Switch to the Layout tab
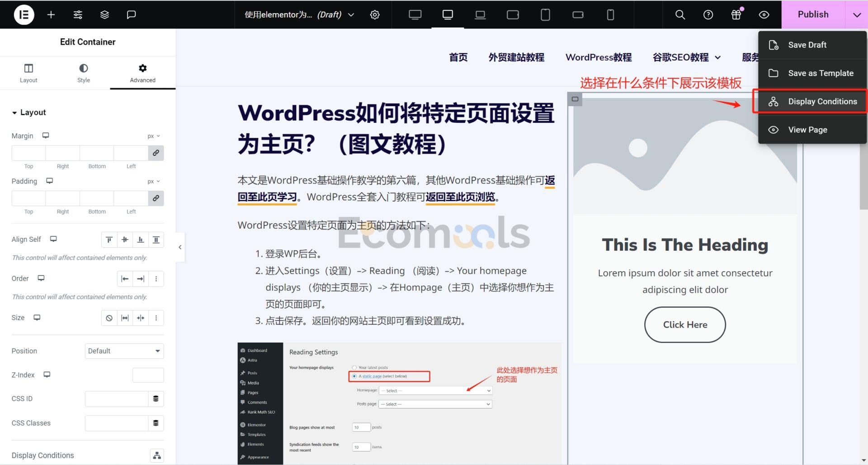 tap(28, 73)
